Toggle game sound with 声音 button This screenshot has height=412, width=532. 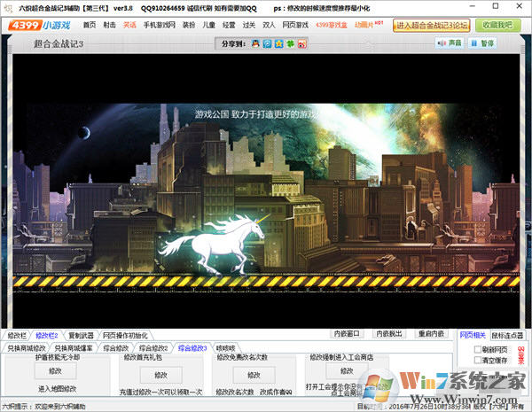[x=450, y=43]
